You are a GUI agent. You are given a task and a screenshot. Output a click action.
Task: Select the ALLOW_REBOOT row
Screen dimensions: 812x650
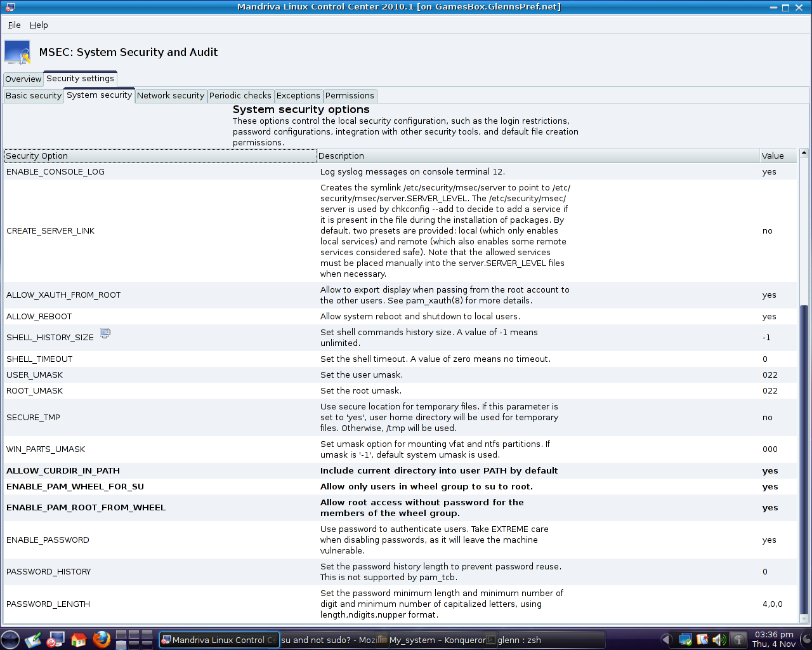pos(400,316)
